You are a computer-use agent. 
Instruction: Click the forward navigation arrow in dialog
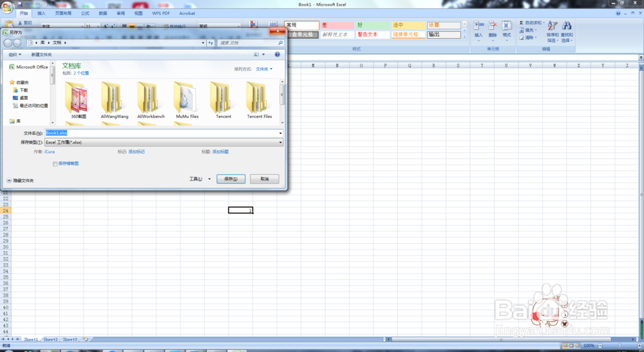(17, 43)
